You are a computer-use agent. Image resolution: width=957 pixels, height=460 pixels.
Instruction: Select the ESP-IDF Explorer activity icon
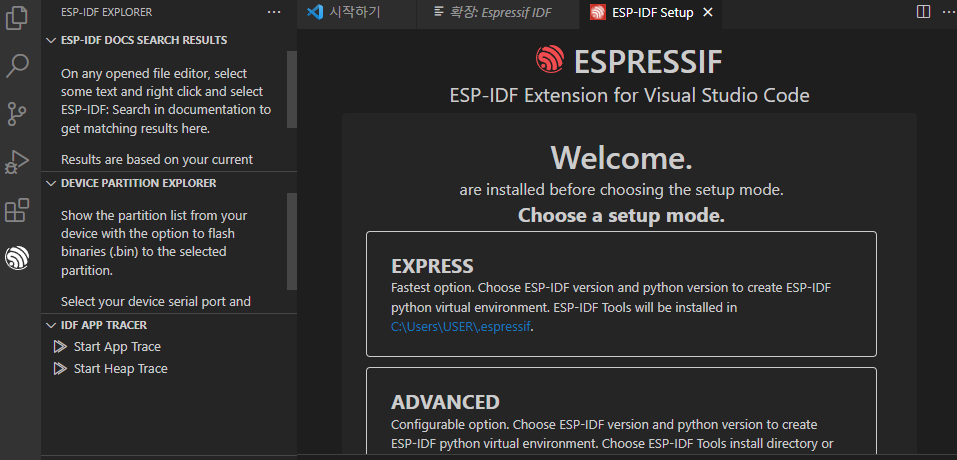point(16,258)
